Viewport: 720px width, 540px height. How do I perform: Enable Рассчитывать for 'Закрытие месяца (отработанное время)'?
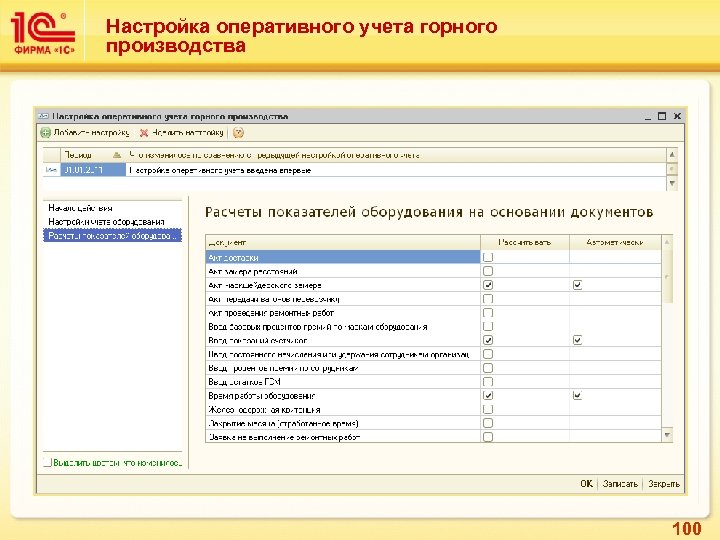pyautogui.click(x=488, y=423)
